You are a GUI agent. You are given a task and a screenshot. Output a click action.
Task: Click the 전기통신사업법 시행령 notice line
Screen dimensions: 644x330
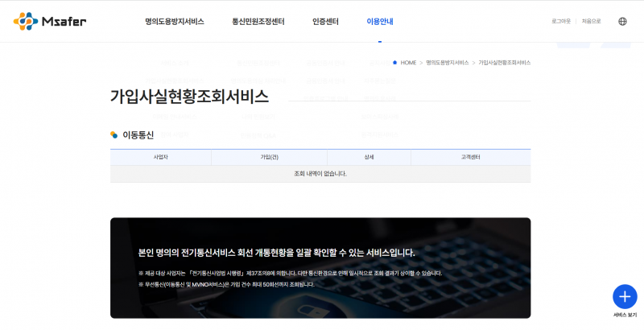[x=290, y=274]
